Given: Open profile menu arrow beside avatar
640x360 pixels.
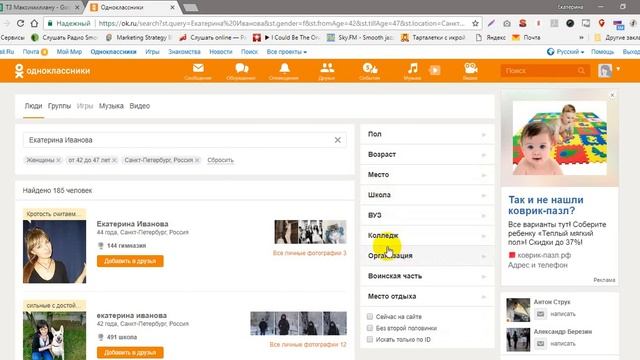Looking at the screenshot, I should (618, 69).
